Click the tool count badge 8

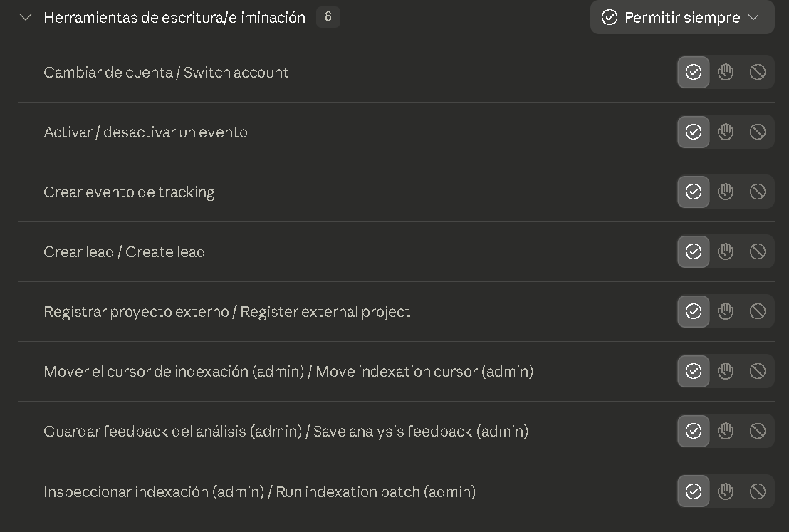[328, 17]
